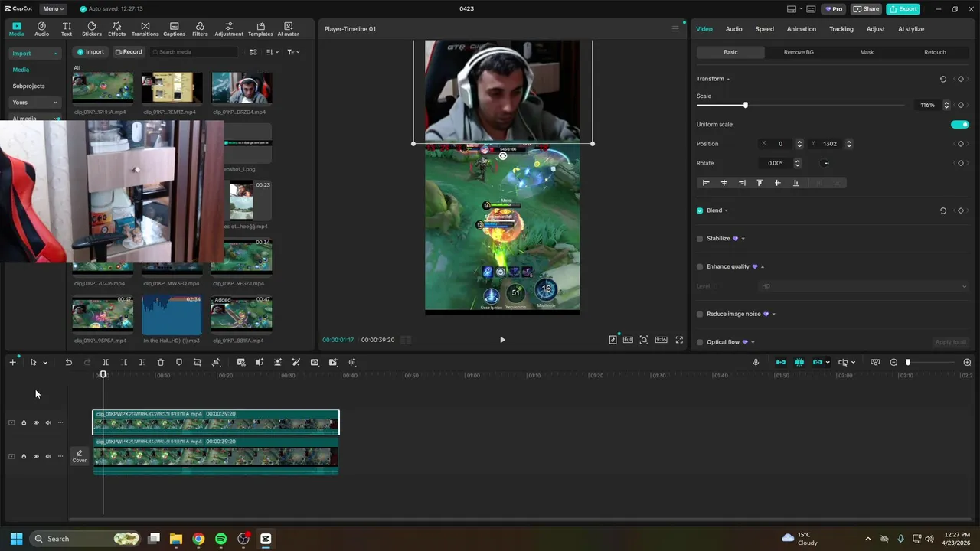
Task: Uncheck the Blend checkbox
Action: click(x=700, y=210)
